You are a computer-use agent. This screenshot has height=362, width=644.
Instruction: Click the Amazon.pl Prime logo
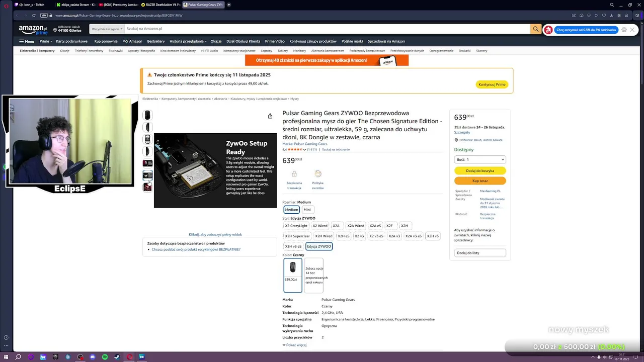click(x=33, y=30)
